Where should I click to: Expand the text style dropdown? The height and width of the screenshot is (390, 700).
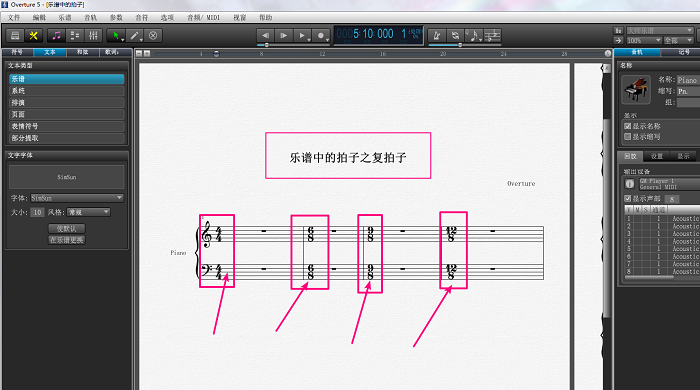point(89,212)
